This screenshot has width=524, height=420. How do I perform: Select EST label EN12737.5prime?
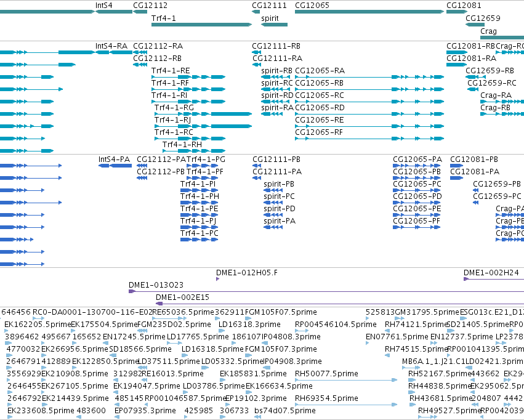[462, 337]
